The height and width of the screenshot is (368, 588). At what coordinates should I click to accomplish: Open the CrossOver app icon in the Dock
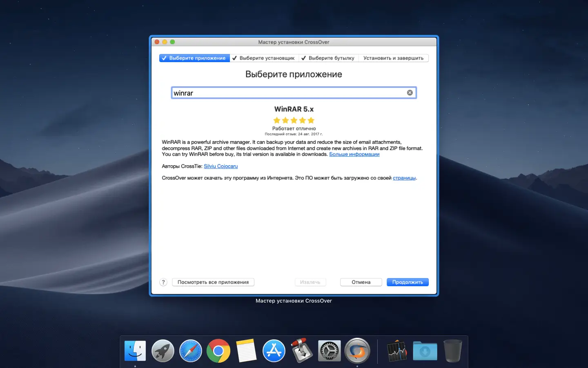pyautogui.click(x=357, y=351)
